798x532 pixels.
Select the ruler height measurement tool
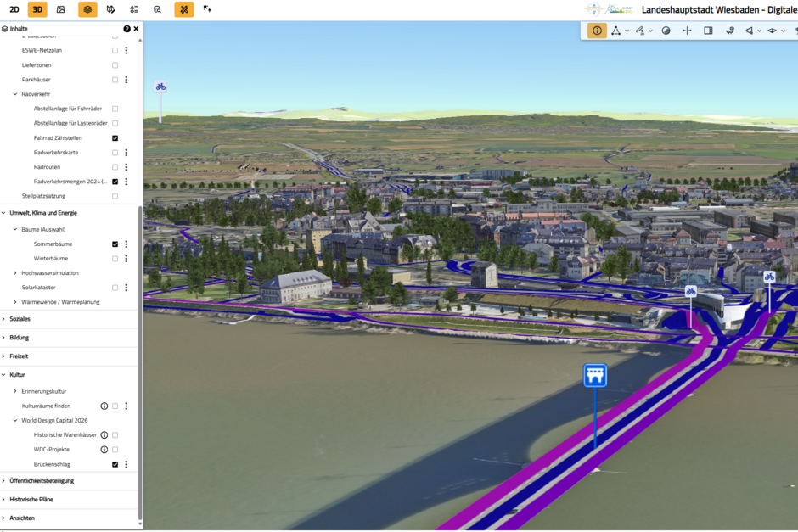(x=640, y=31)
